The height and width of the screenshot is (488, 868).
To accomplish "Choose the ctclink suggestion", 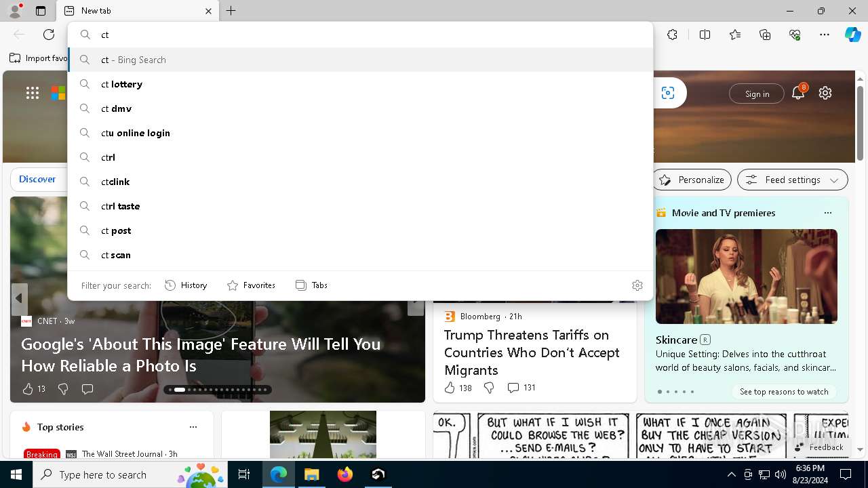I will (361, 182).
